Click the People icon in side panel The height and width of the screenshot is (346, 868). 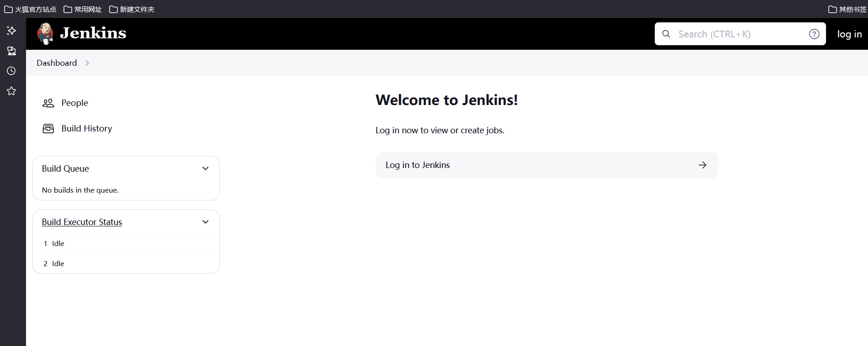tap(48, 103)
